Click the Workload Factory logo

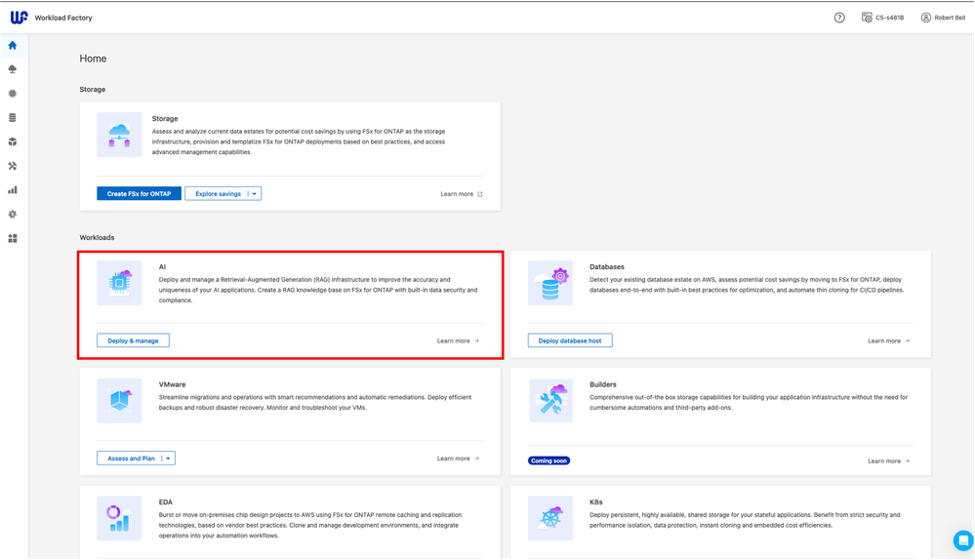[x=19, y=18]
